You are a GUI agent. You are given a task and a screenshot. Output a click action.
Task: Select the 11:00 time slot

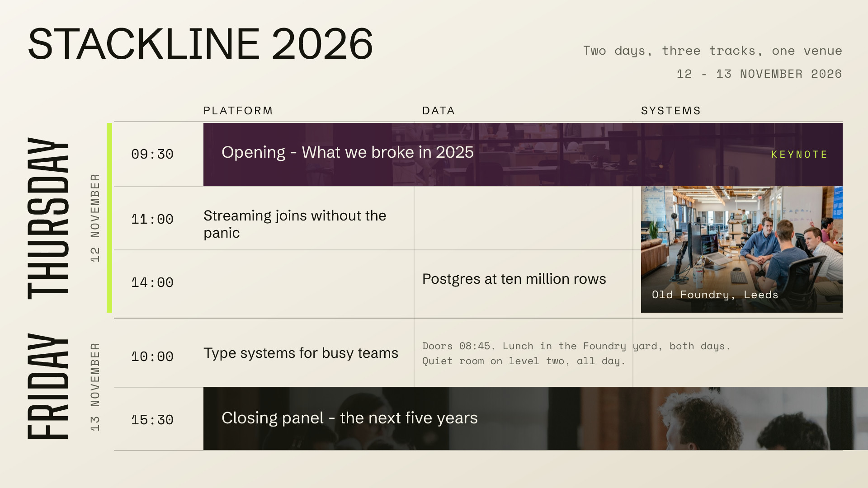pyautogui.click(x=152, y=220)
